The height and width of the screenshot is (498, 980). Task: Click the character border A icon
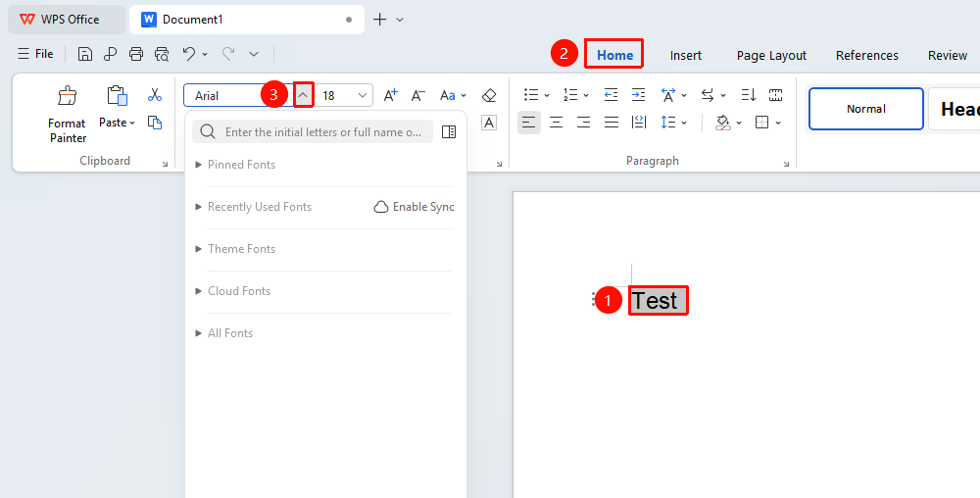[489, 123]
